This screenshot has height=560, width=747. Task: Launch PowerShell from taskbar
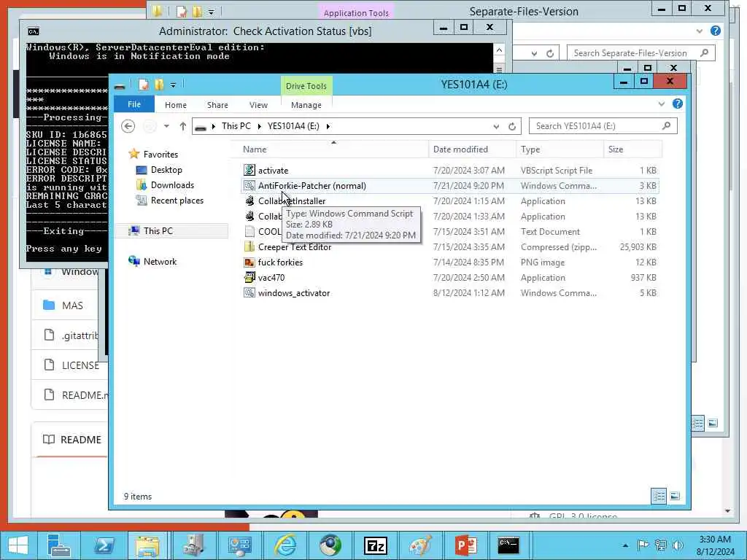point(104,545)
